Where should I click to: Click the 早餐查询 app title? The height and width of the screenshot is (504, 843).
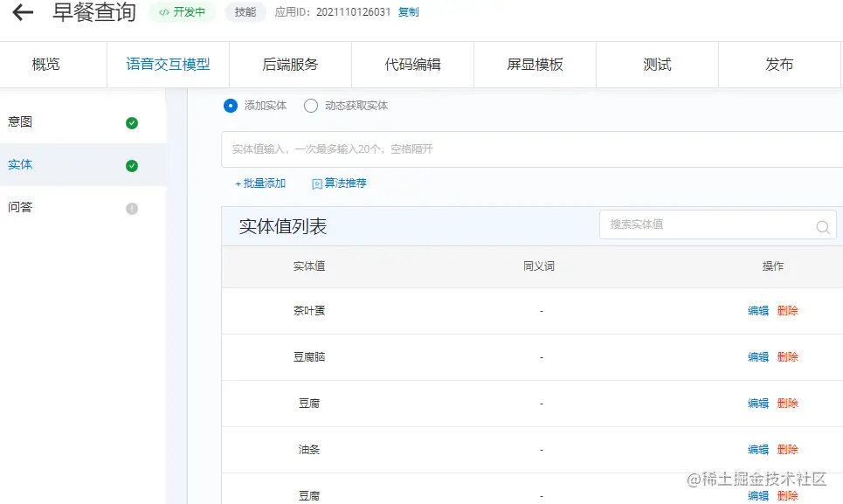[94, 12]
